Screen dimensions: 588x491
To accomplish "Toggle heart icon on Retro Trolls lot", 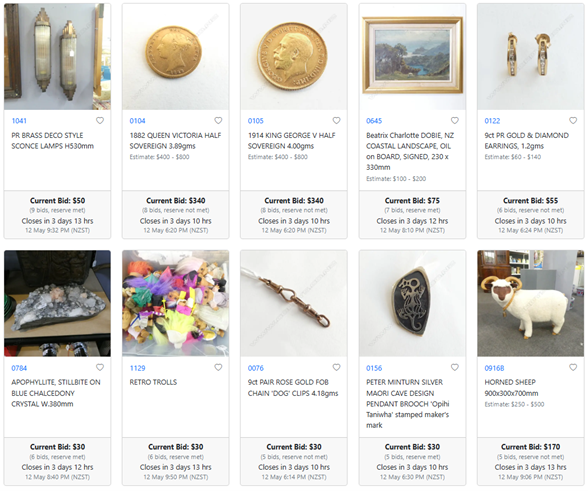I will pyautogui.click(x=218, y=367).
